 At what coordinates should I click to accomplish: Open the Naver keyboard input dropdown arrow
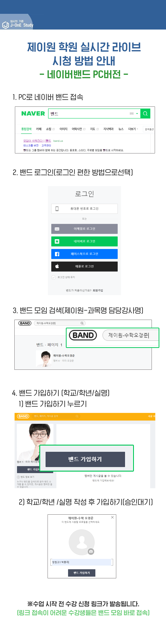click(137, 114)
